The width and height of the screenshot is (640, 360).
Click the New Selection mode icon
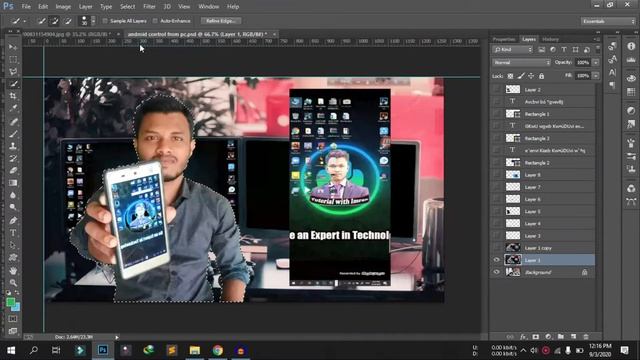tap(42, 21)
